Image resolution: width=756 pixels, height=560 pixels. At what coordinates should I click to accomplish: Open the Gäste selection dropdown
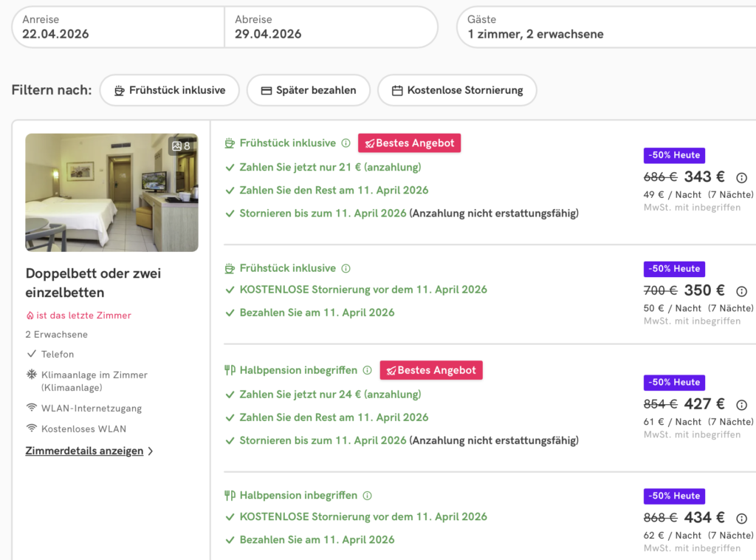tap(605, 27)
